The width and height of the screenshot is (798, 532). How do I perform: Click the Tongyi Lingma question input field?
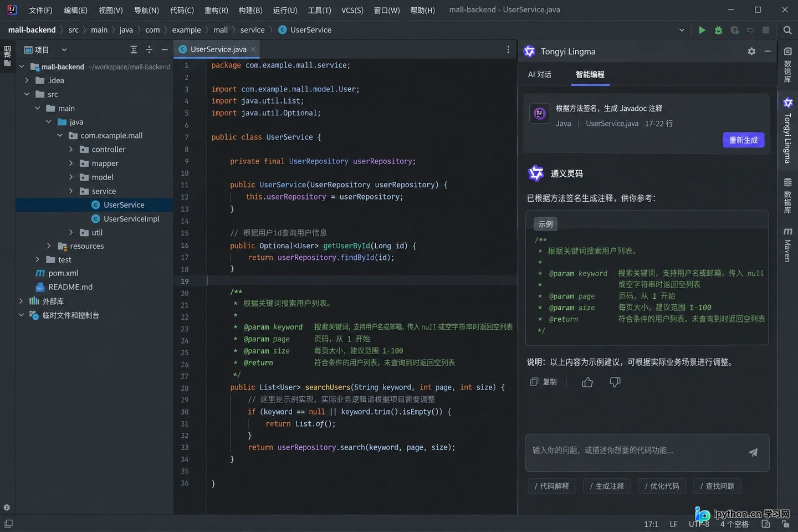click(x=647, y=453)
